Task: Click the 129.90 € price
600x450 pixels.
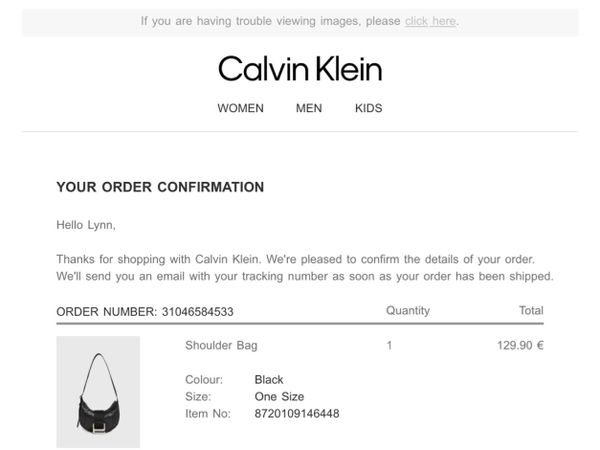Action: (x=519, y=345)
